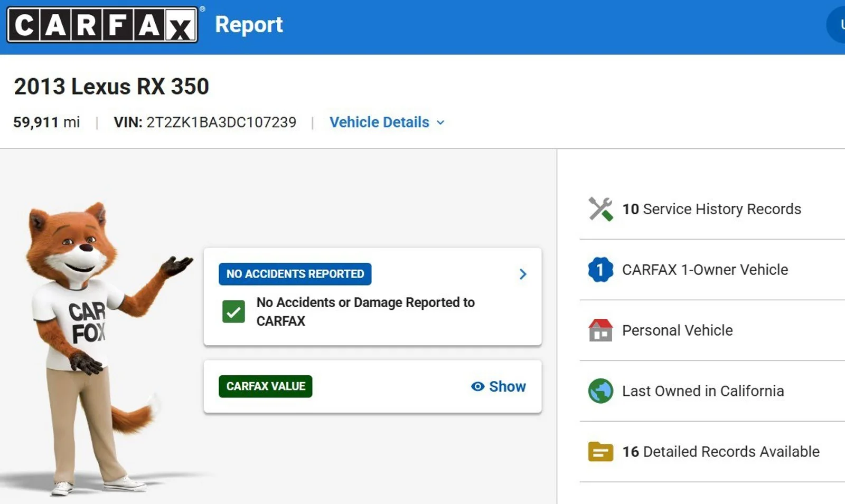Select Last Owned in California text
The width and height of the screenshot is (845, 504).
pos(703,391)
